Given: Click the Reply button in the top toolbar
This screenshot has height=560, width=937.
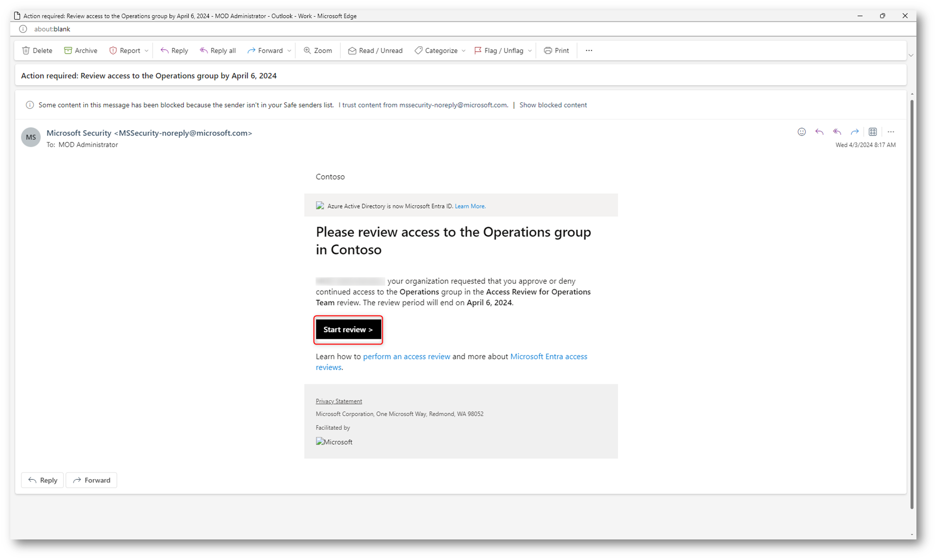Looking at the screenshot, I should click(x=174, y=50).
